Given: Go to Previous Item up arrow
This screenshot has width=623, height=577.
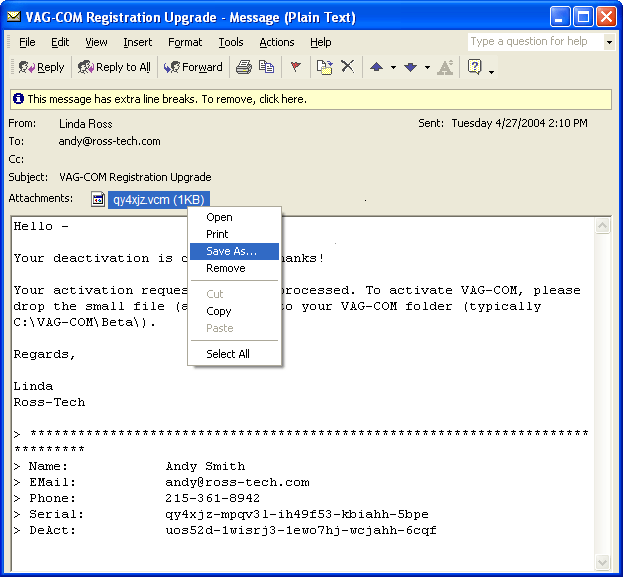Looking at the screenshot, I should [376, 67].
